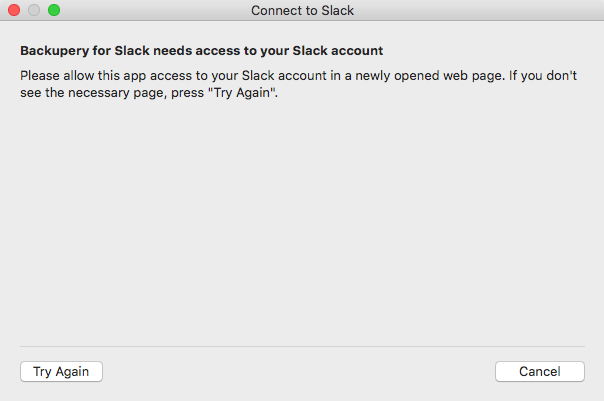Click "see the necessary page" on second line
604x401 pixels.
[86, 93]
